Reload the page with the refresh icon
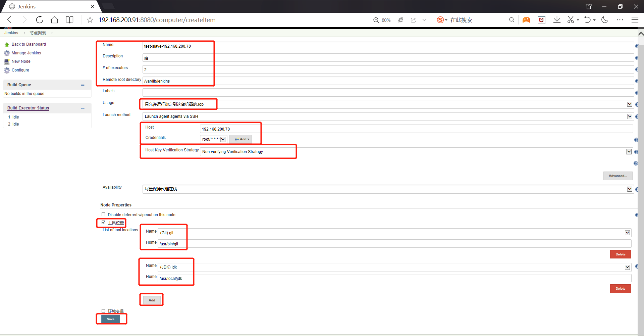 [39, 20]
